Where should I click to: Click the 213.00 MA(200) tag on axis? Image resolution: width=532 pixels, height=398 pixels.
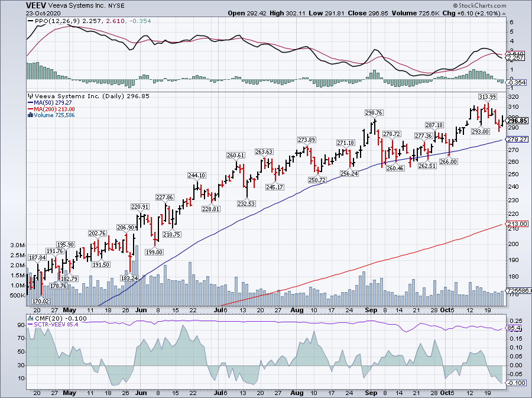[x=517, y=224]
